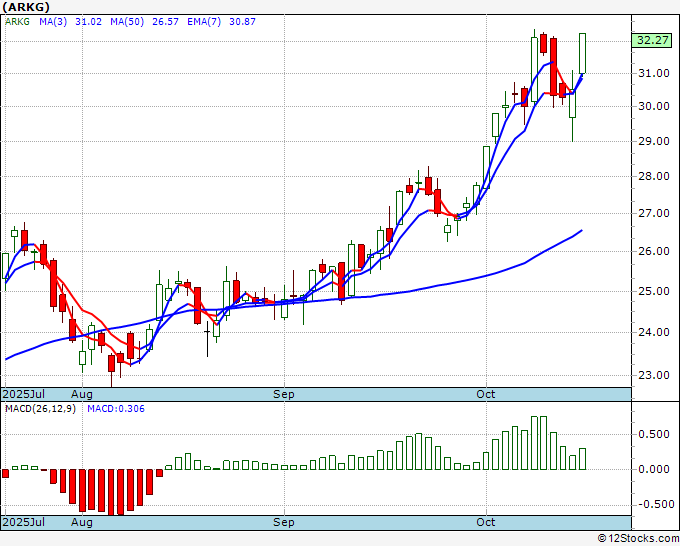
Task: Click the EMA(7) legend label
Action: [x=204, y=21]
